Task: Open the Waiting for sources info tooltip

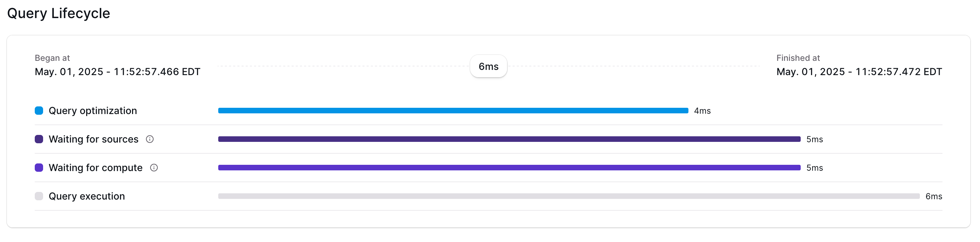Action: (150, 139)
